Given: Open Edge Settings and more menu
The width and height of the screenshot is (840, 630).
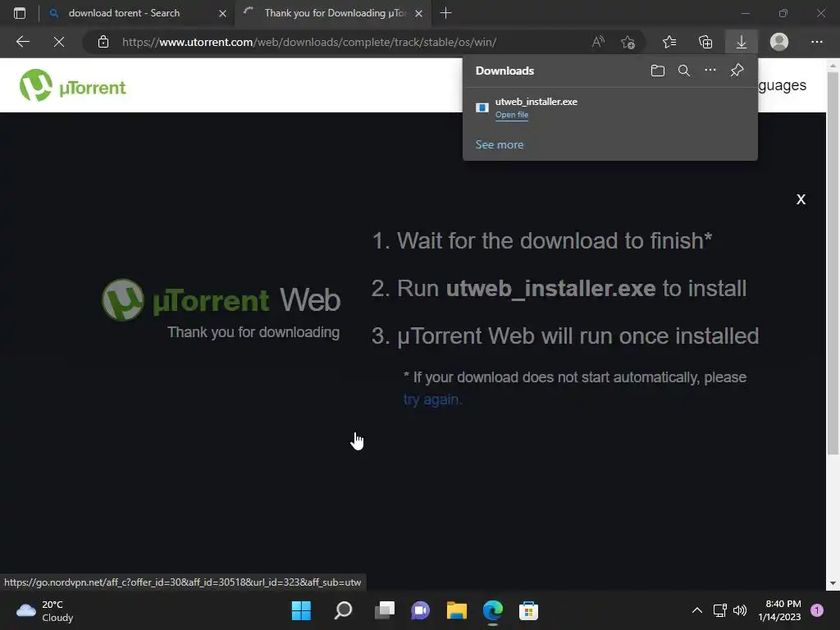Looking at the screenshot, I should click(x=816, y=42).
